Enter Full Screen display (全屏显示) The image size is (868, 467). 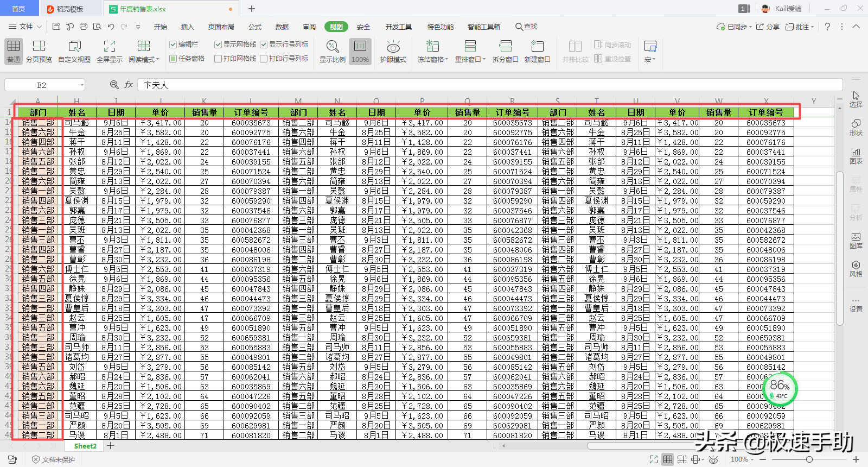110,51
